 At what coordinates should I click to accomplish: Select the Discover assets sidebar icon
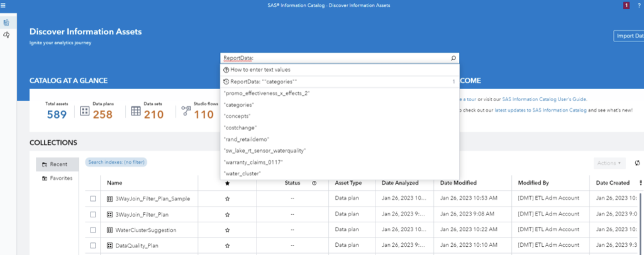pyautogui.click(x=6, y=23)
